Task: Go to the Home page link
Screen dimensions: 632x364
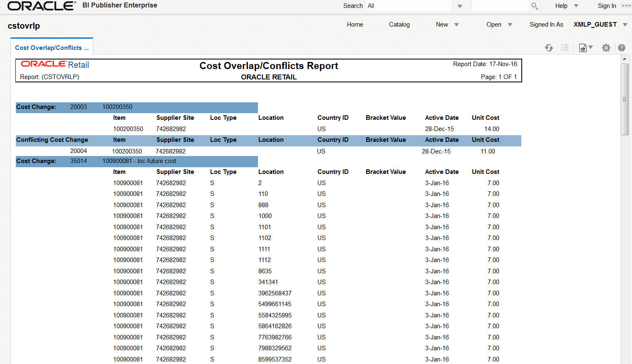Action: tap(355, 25)
